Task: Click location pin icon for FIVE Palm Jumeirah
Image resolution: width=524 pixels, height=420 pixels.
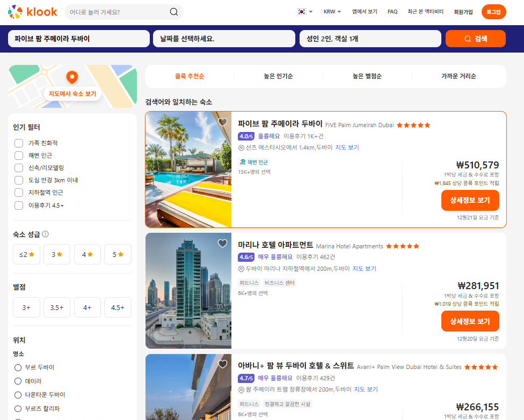Action: point(241,148)
